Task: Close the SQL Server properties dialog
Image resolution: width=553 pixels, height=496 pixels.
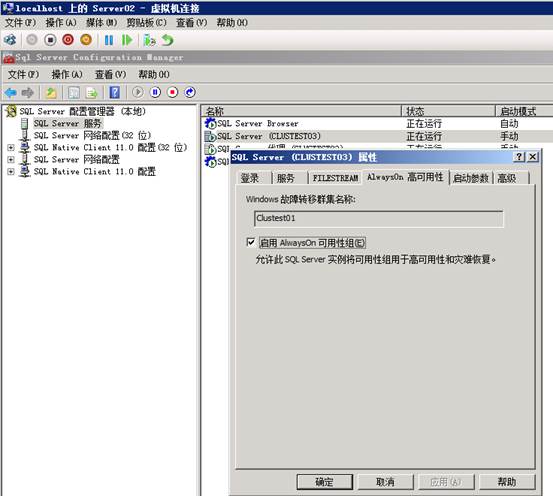Action: click(x=533, y=157)
